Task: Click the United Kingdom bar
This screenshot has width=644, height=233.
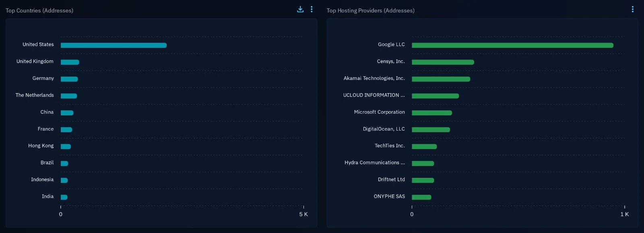Action: pyautogui.click(x=70, y=62)
